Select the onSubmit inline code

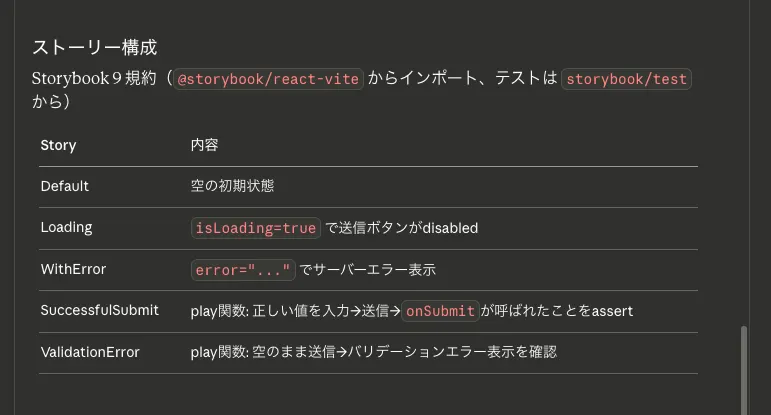click(x=440, y=311)
